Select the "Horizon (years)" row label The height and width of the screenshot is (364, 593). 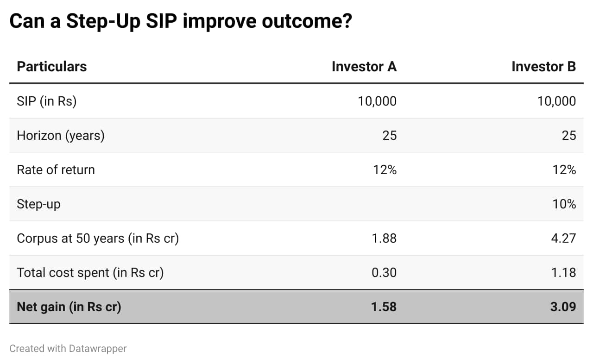60,135
